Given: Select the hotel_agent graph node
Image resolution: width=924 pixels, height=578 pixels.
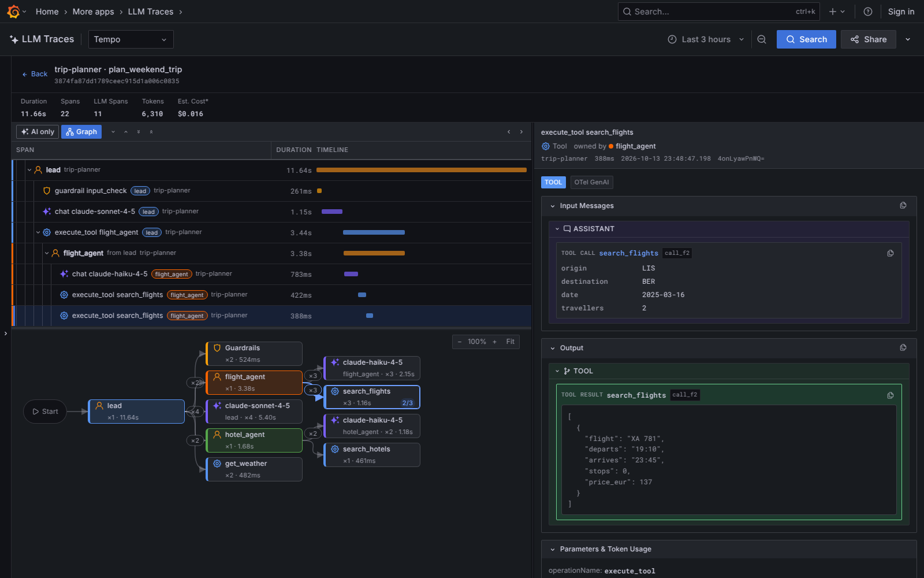Looking at the screenshot, I should [x=254, y=440].
